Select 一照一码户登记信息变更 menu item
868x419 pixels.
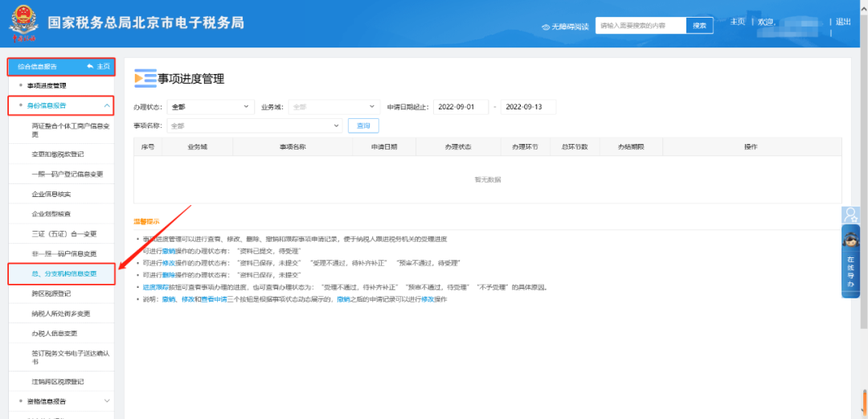pos(68,174)
